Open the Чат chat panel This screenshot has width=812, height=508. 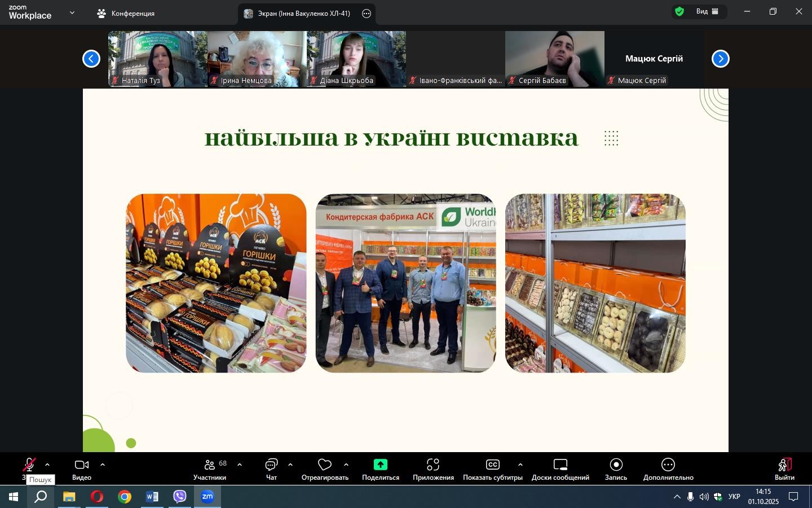pyautogui.click(x=271, y=469)
